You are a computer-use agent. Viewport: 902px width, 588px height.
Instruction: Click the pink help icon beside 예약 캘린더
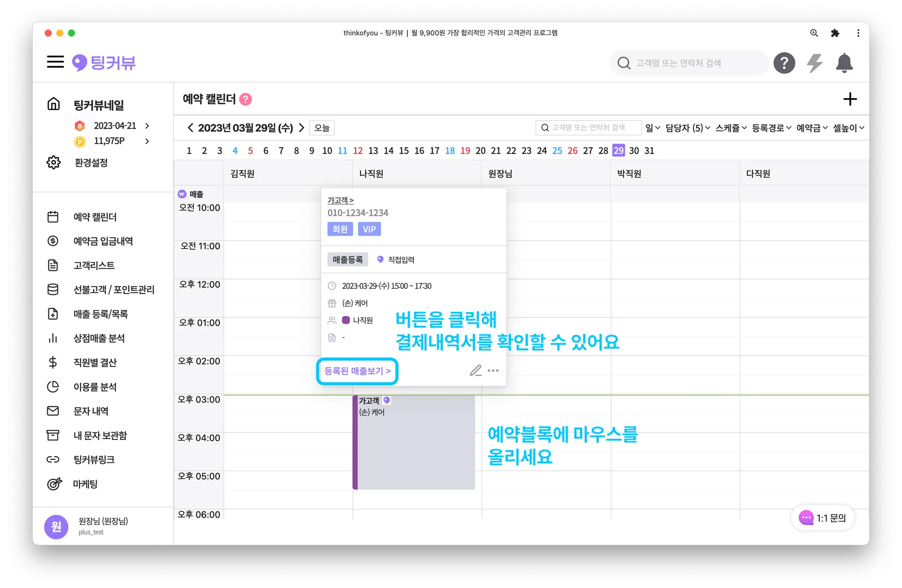coord(245,100)
